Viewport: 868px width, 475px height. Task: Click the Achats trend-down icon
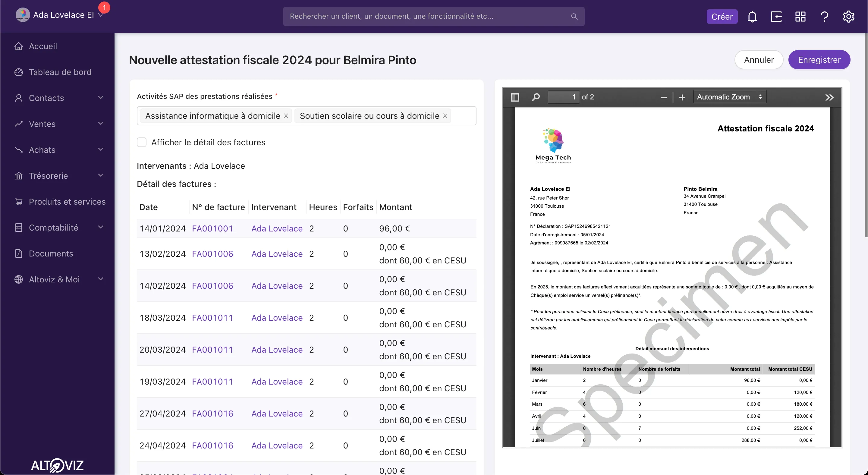[19, 150]
